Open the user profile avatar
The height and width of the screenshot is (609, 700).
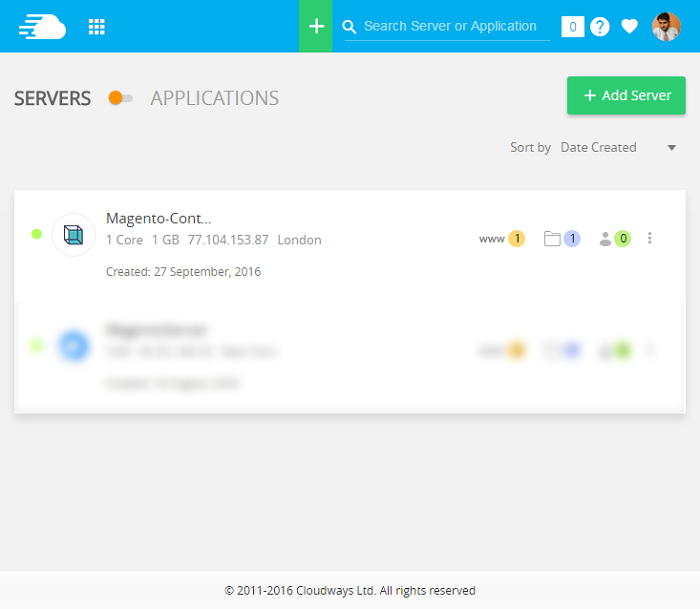[666, 27]
